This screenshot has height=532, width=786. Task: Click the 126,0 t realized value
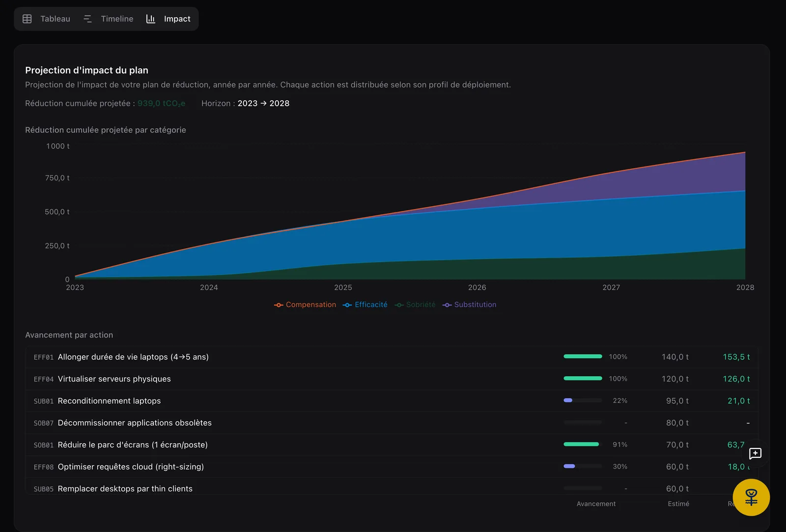[x=736, y=379]
